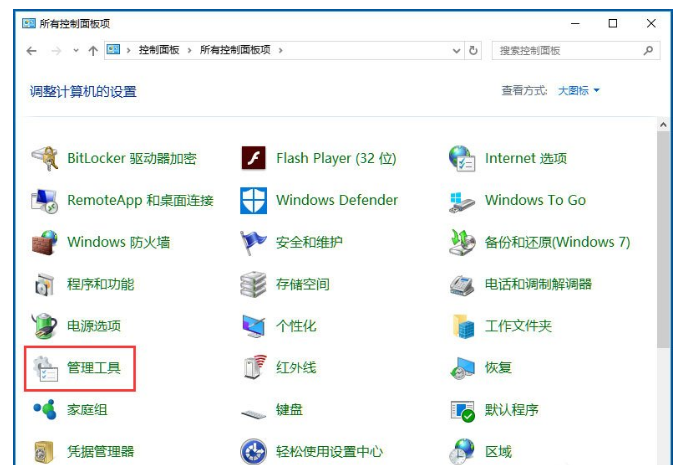Image resolution: width=681 pixels, height=465 pixels.
Task: Open the 红外线 text link
Action: [x=296, y=368]
